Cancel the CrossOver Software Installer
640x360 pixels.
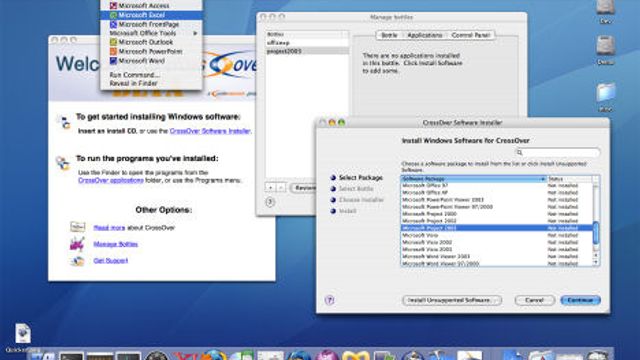pos(535,300)
